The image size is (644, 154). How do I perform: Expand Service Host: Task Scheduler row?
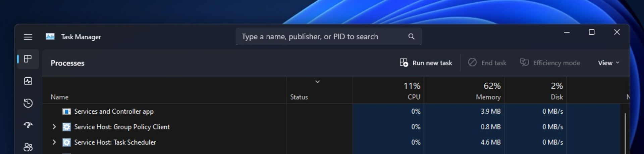[x=54, y=143]
